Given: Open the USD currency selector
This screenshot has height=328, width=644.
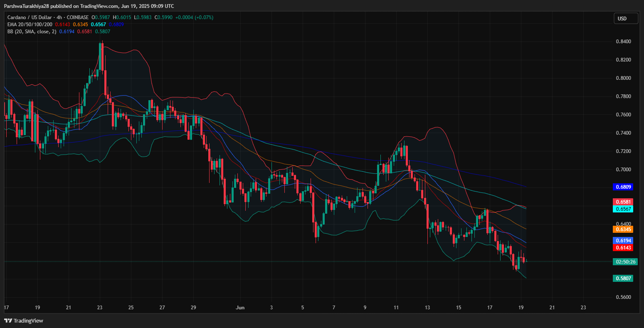Looking at the screenshot, I should point(626,18).
